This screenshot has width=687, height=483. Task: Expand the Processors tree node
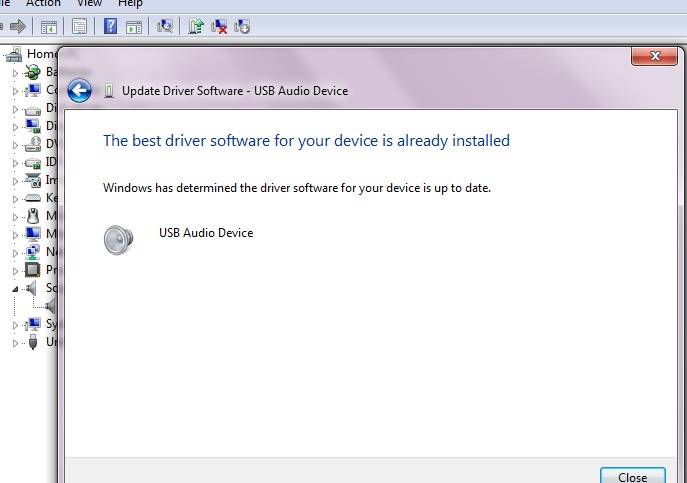click(x=15, y=271)
